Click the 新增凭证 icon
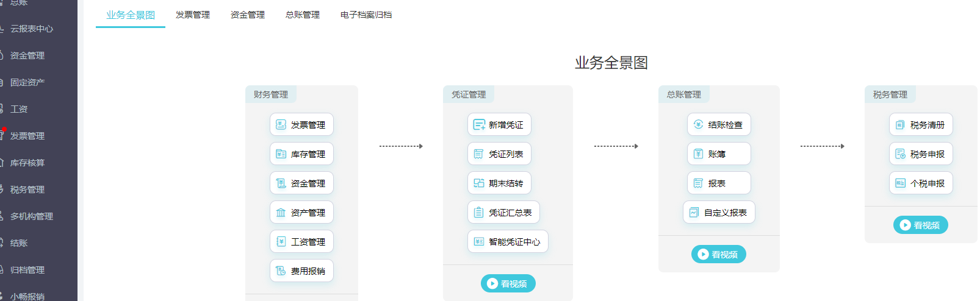The image size is (980, 301). tap(479, 125)
